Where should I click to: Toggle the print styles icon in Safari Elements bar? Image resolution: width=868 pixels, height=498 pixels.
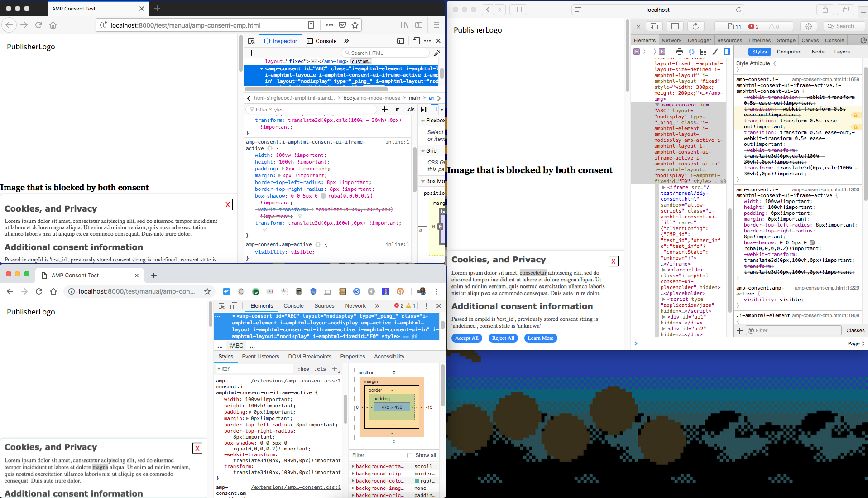(x=680, y=51)
